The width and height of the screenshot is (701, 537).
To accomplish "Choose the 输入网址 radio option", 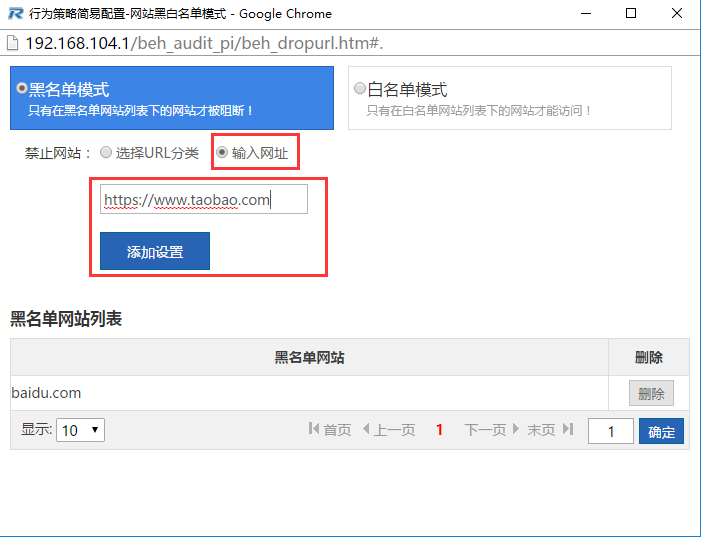I will pyautogui.click(x=222, y=153).
